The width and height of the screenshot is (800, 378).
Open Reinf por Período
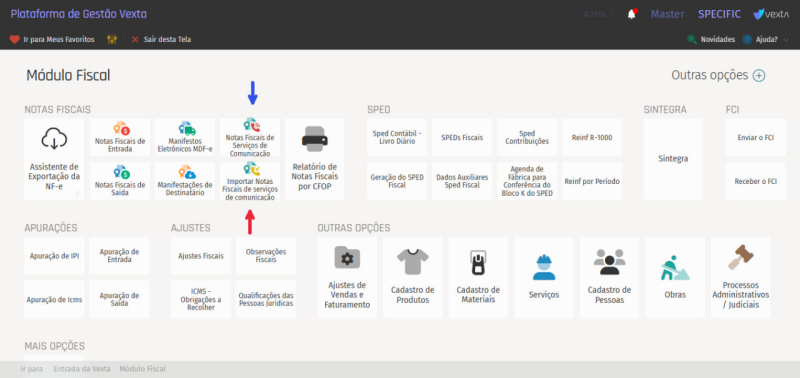click(x=592, y=181)
